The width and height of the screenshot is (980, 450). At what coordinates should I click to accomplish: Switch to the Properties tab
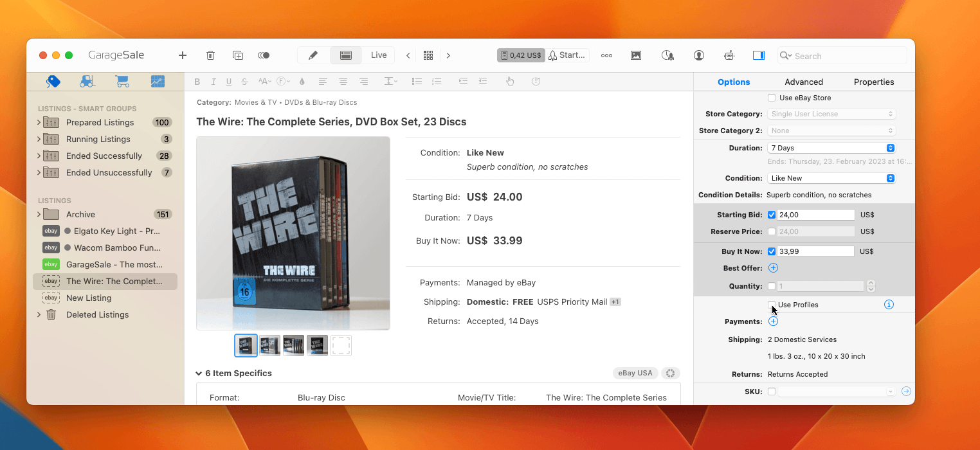coord(874,82)
